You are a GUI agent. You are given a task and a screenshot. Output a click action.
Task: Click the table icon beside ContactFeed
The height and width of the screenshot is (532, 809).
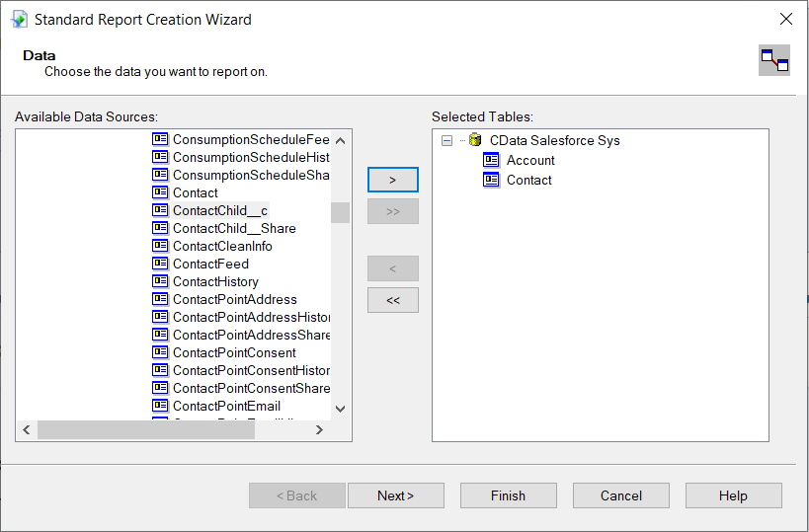coord(160,264)
